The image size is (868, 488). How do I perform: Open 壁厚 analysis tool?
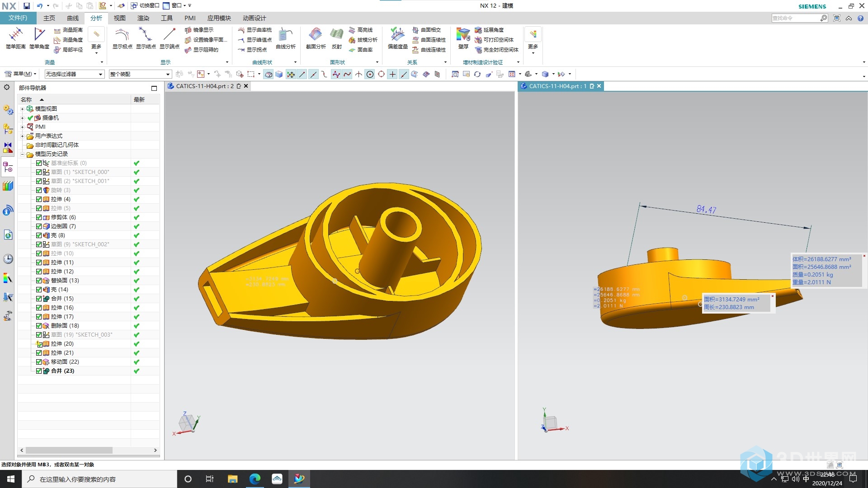pyautogui.click(x=463, y=38)
